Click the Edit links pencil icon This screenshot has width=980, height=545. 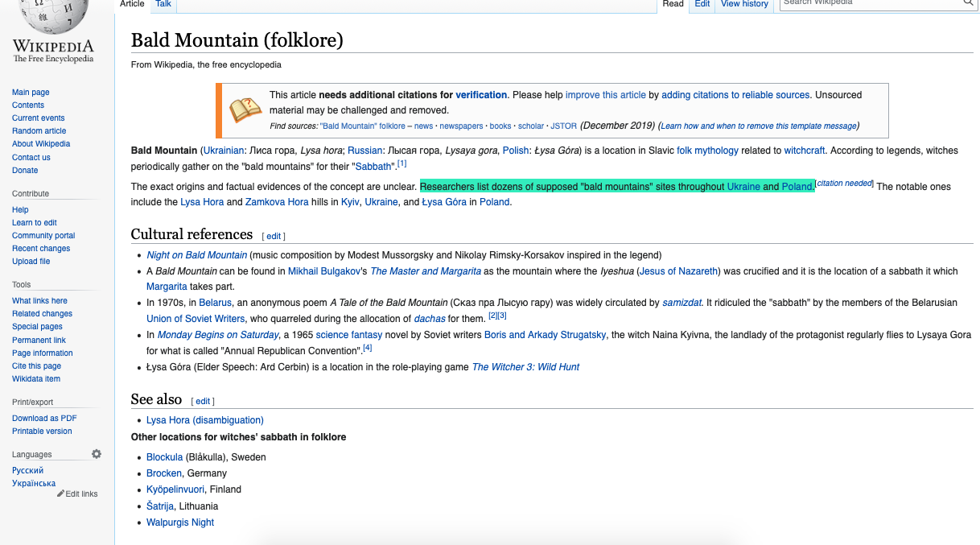click(x=60, y=493)
